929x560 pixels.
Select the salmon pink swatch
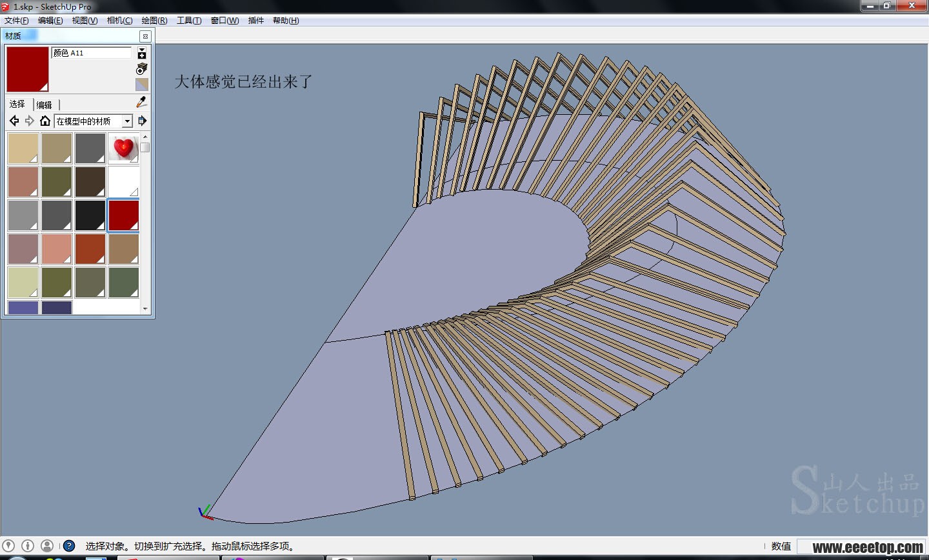57,249
